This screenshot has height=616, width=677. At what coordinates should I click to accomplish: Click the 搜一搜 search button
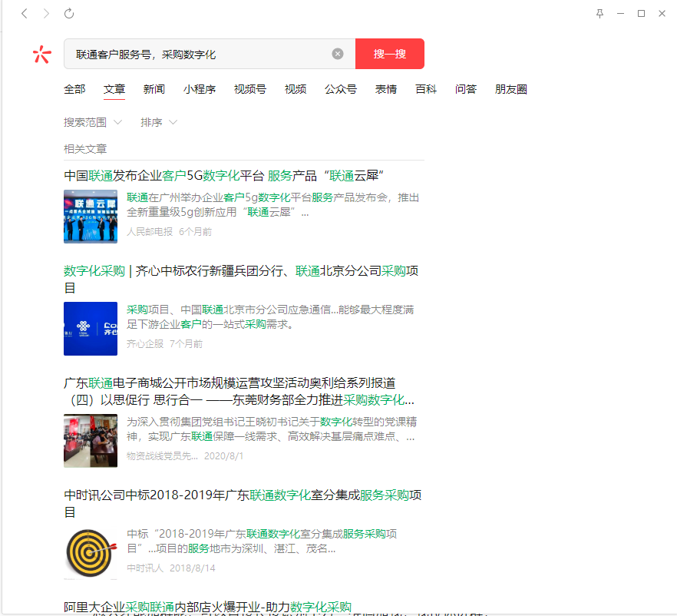click(x=389, y=54)
